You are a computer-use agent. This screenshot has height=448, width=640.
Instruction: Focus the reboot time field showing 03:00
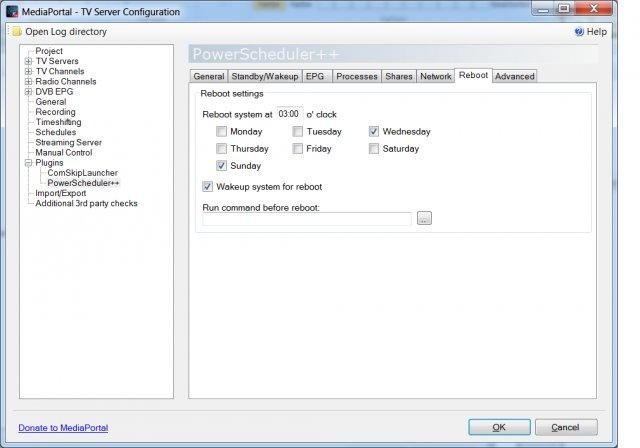[x=289, y=114]
